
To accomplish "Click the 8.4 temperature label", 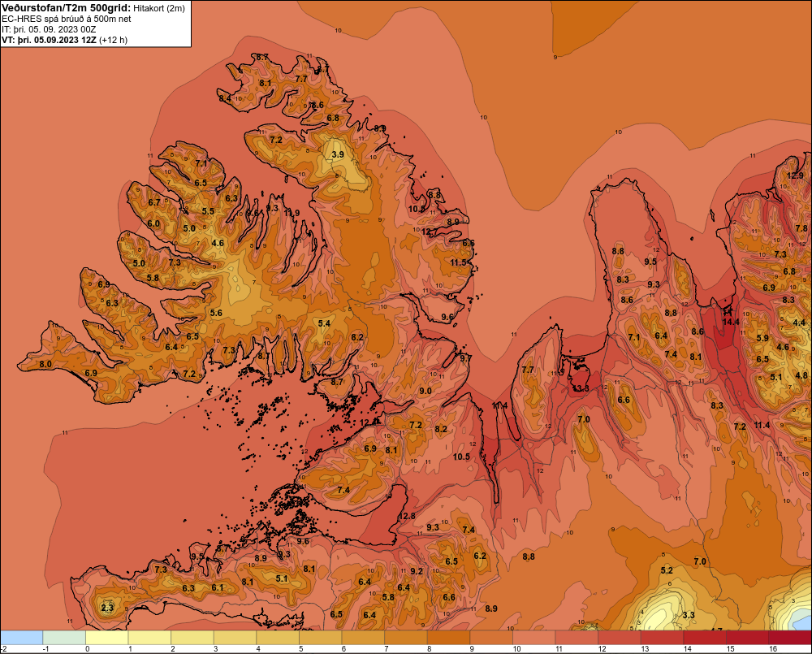I will (225, 98).
